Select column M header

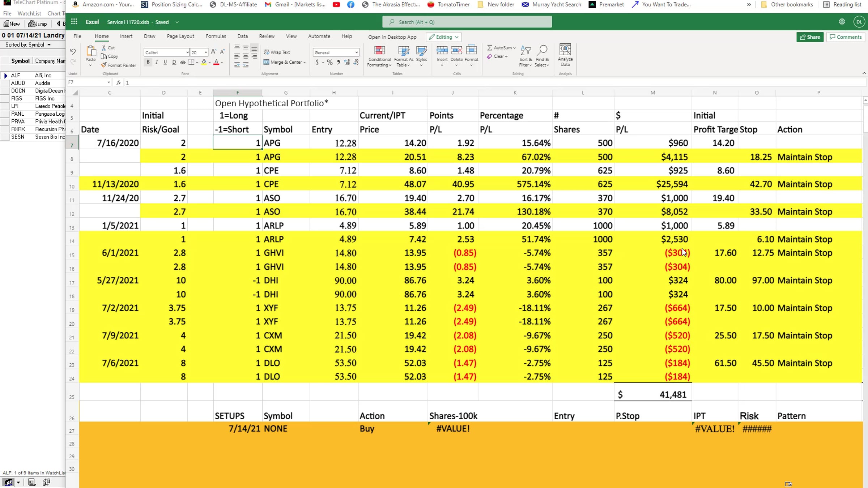pyautogui.click(x=653, y=93)
